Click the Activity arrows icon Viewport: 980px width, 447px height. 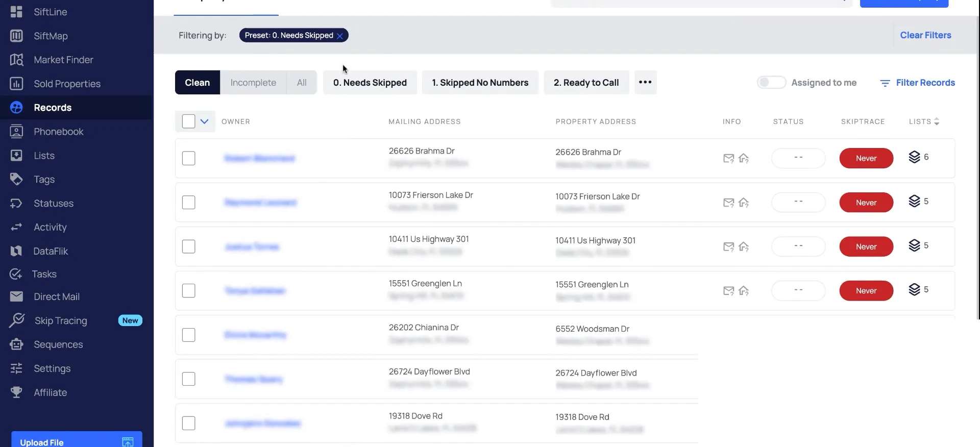click(x=16, y=227)
